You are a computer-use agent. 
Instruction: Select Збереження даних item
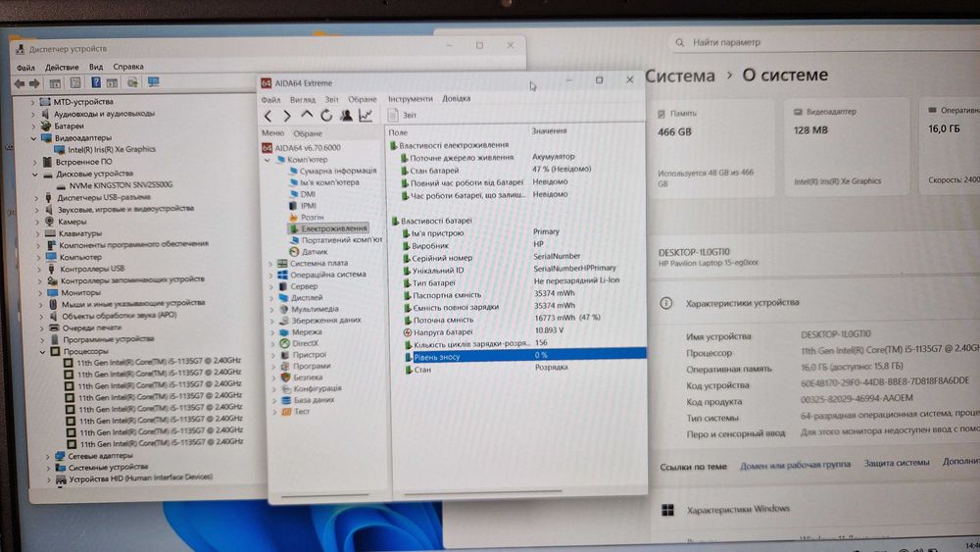tap(320, 320)
